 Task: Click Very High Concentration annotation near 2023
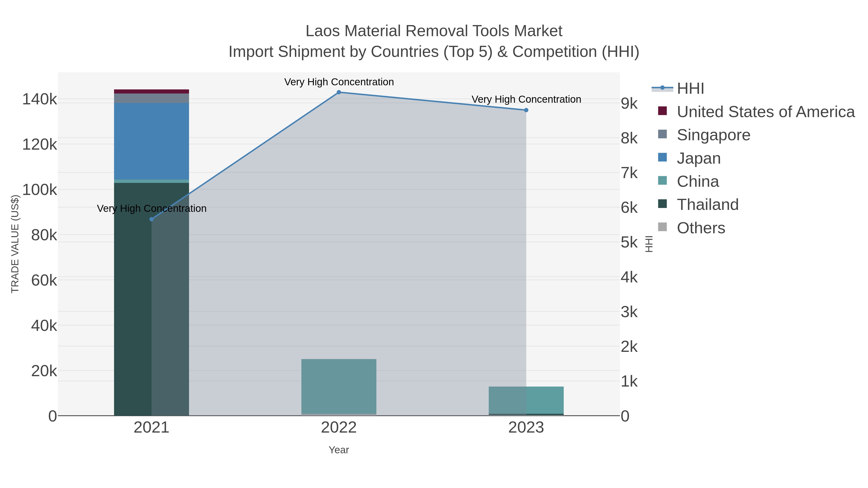point(526,99)
